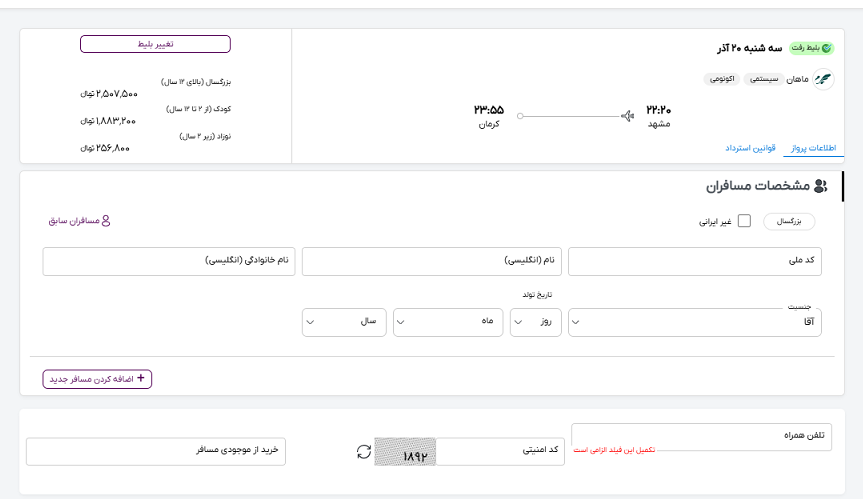Image resolution: width=863 pixels, height=499 pixels.
Task: Click the بزرگسال passenger type chip
Action: [789, 221]
